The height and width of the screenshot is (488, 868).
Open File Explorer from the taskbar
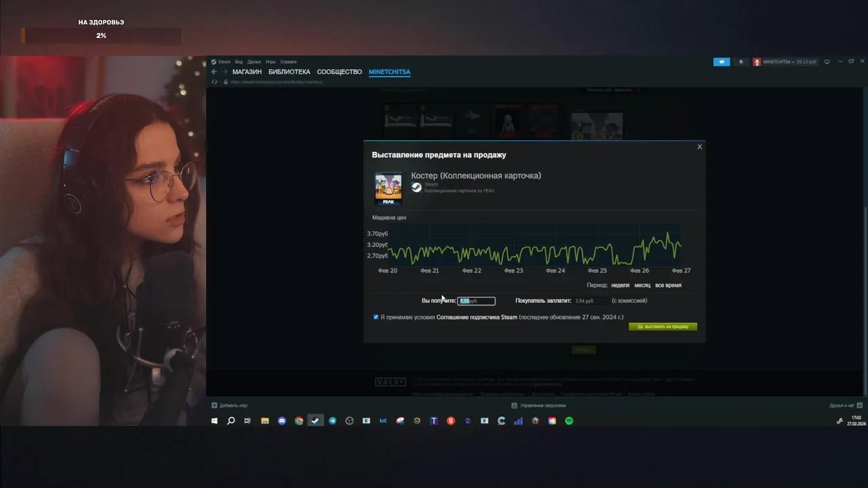[264, 421]
